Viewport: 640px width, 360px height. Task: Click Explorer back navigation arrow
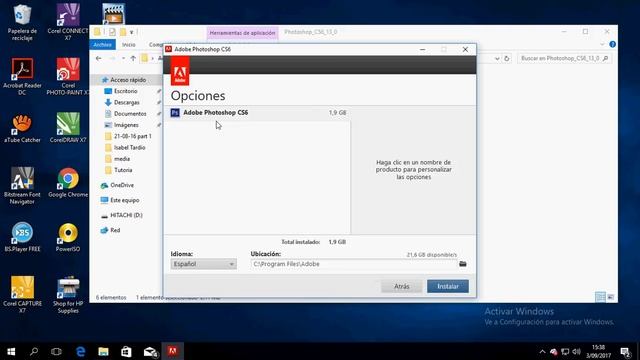click(98, 58)
